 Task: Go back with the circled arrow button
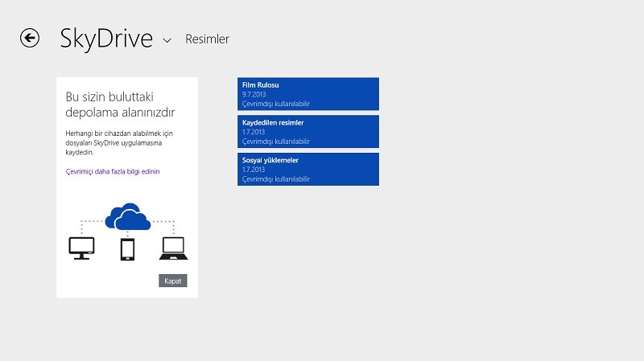tap(30, 38)
